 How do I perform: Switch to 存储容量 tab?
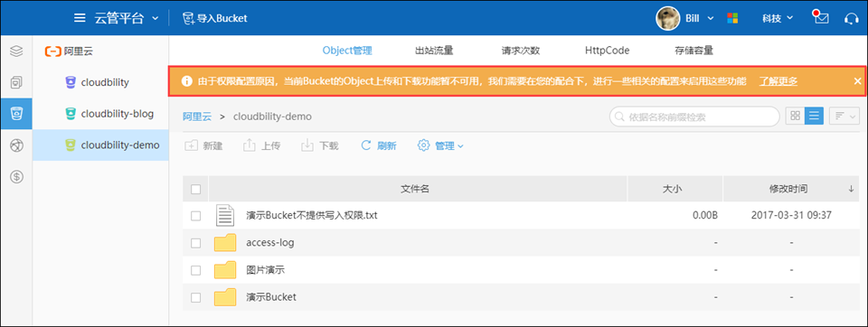pos(693,51)
